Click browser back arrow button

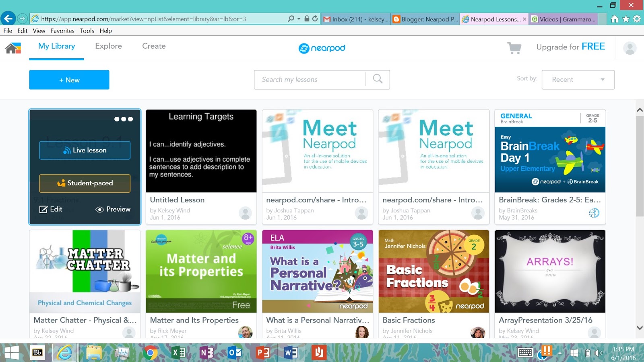tap(8, 18)
